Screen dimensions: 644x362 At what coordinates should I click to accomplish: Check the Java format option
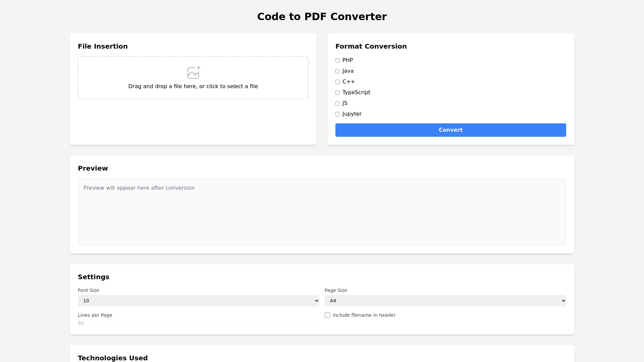(337, 71)
